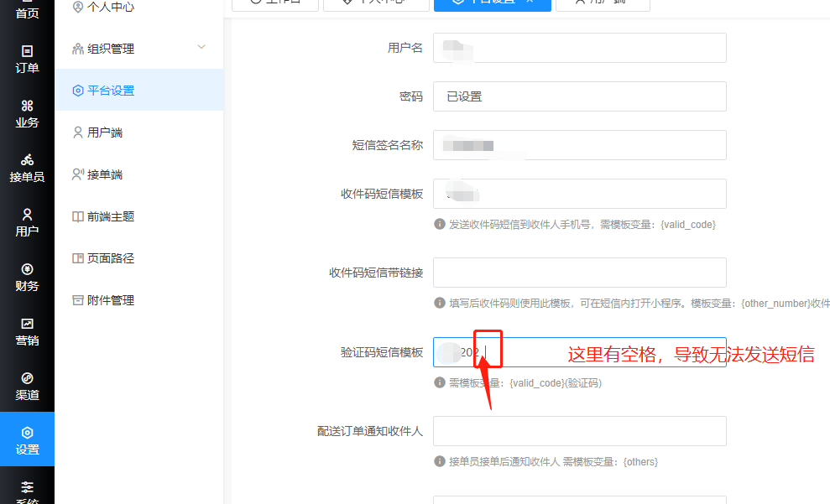This screenshot has height=504, width=830.
Task: Click info icon beside 填写后收件码 hint
Action: pos(440,303)
